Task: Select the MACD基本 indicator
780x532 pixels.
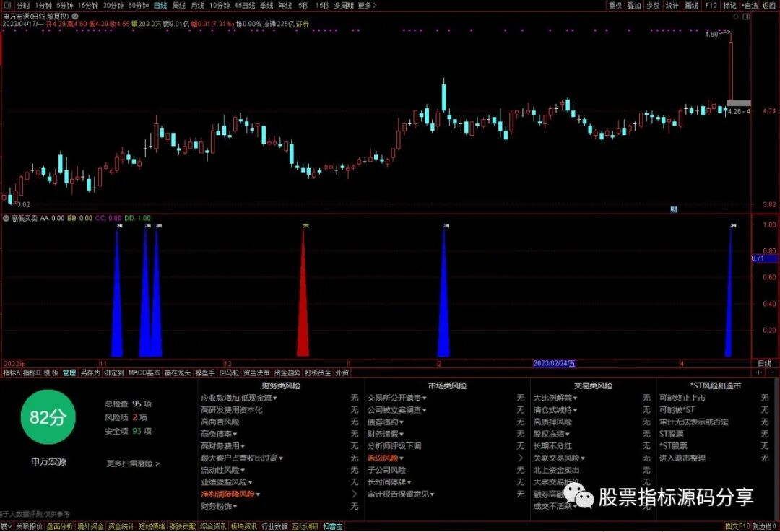Action: [x=144, y=372]
